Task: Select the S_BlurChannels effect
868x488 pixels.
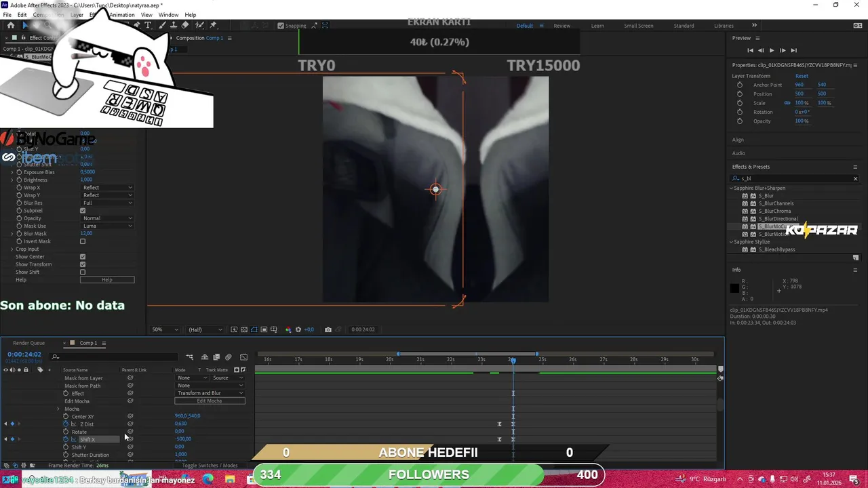Action: point(776,203)
